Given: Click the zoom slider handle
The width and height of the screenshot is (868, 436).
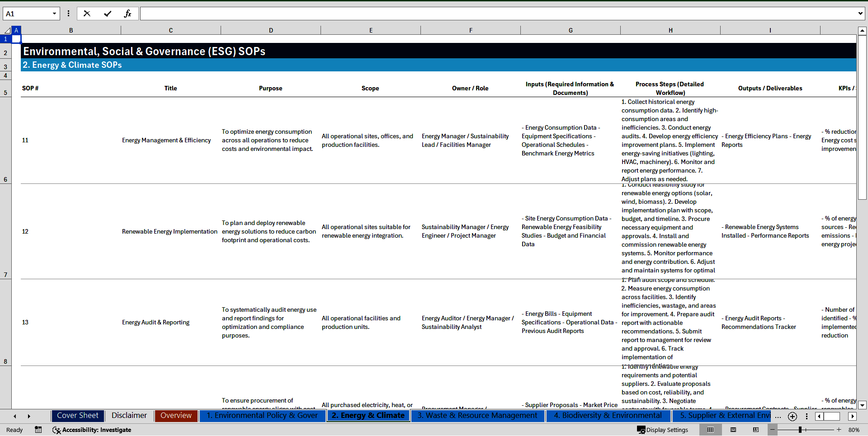Looking at the screenshot, I should point(800,430).
